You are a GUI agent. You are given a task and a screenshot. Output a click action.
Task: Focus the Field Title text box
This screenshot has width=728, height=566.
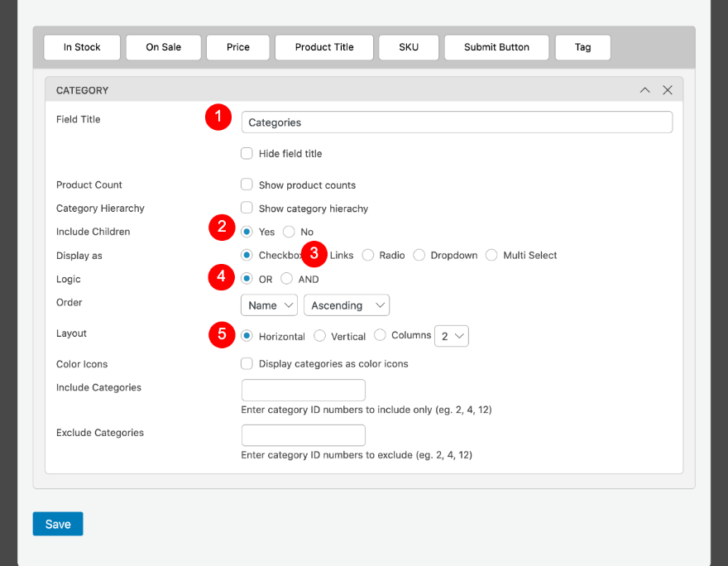point(457,122)
